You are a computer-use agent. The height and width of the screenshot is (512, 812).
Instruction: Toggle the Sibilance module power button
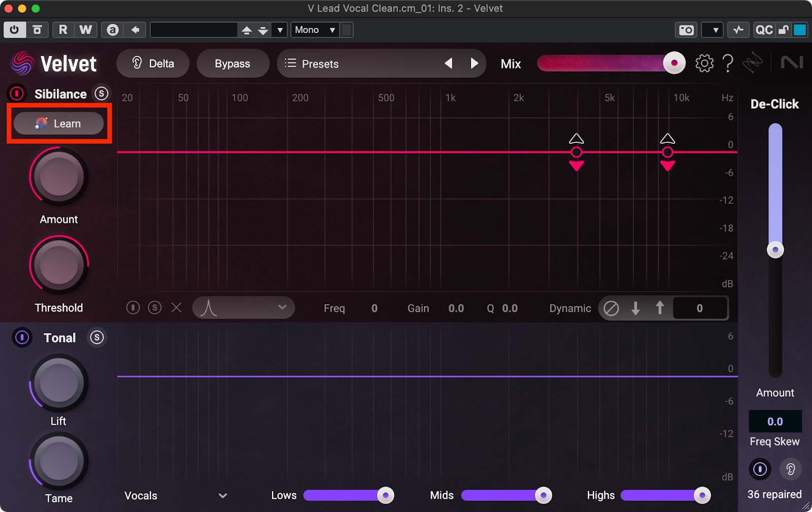coord(17,93)
